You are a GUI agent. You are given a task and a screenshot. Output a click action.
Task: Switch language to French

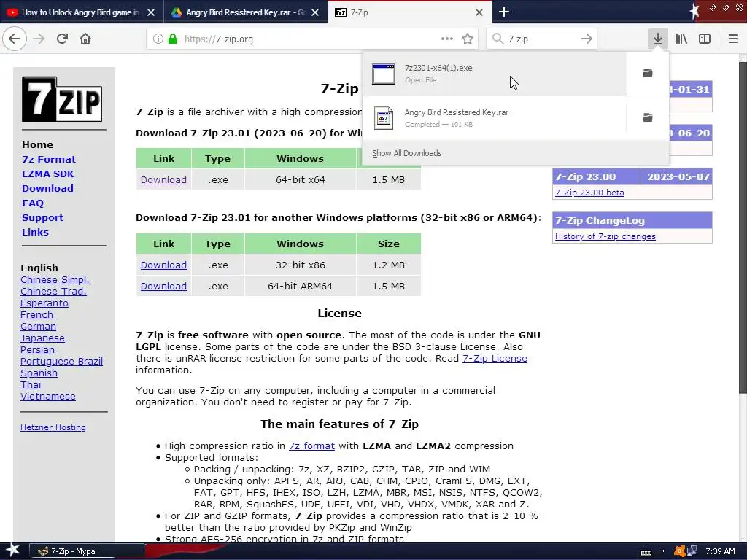(x=36, y=315)
